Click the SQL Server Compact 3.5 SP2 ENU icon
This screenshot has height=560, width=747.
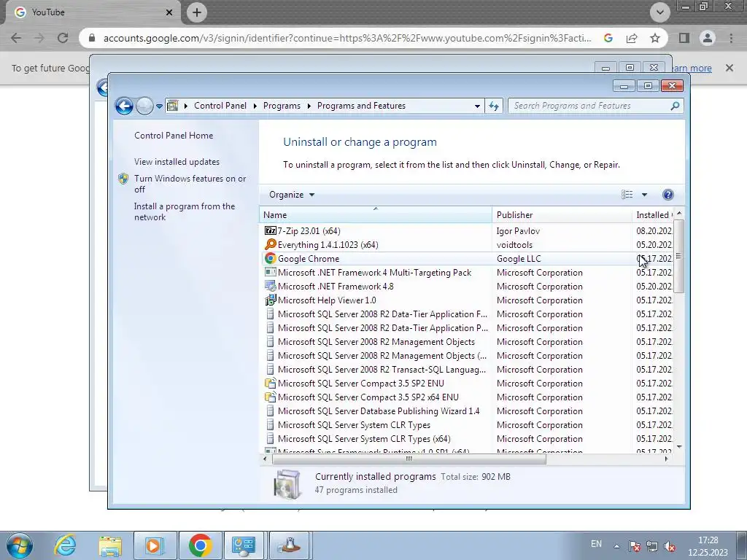(270, 384)
